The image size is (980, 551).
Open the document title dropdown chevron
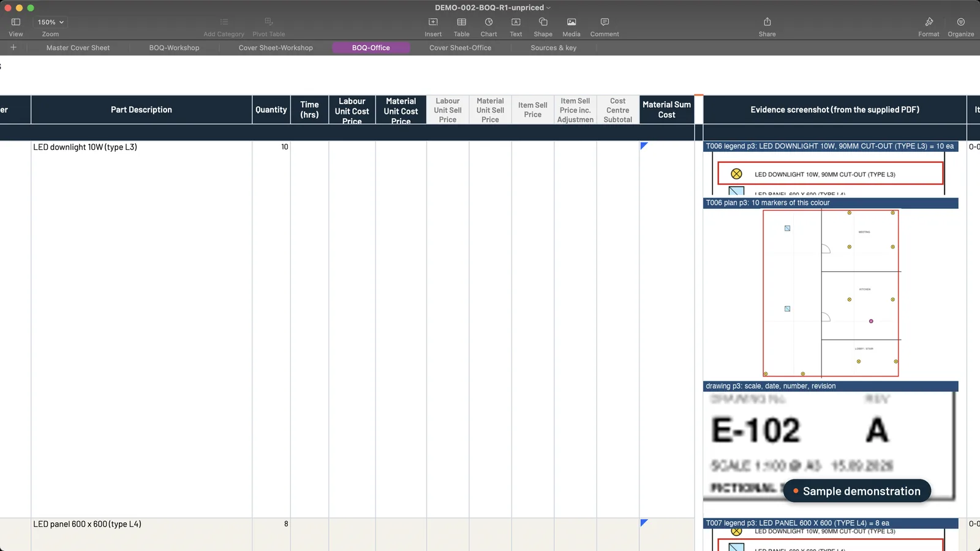[549, 8]
